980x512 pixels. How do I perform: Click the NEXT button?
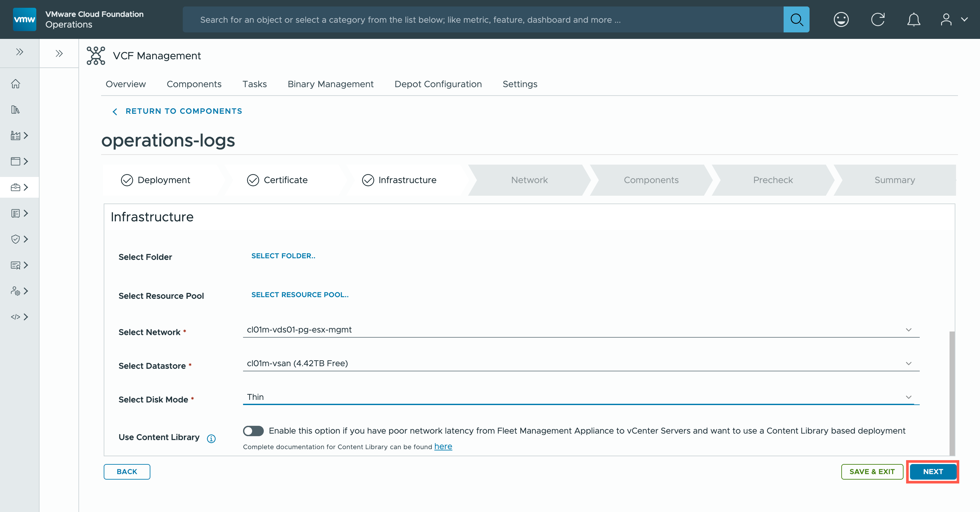pos(932,471)
